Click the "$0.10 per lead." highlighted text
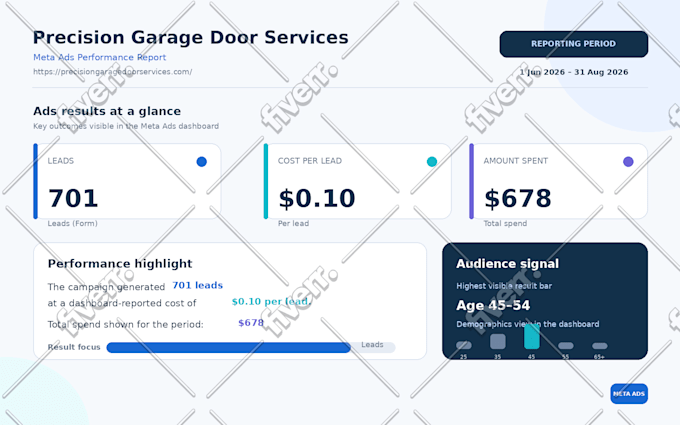680x425 pixels. 271,301
